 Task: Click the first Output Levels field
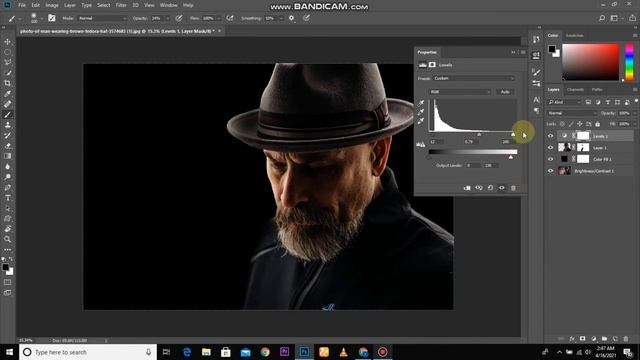tap(473, 165)
